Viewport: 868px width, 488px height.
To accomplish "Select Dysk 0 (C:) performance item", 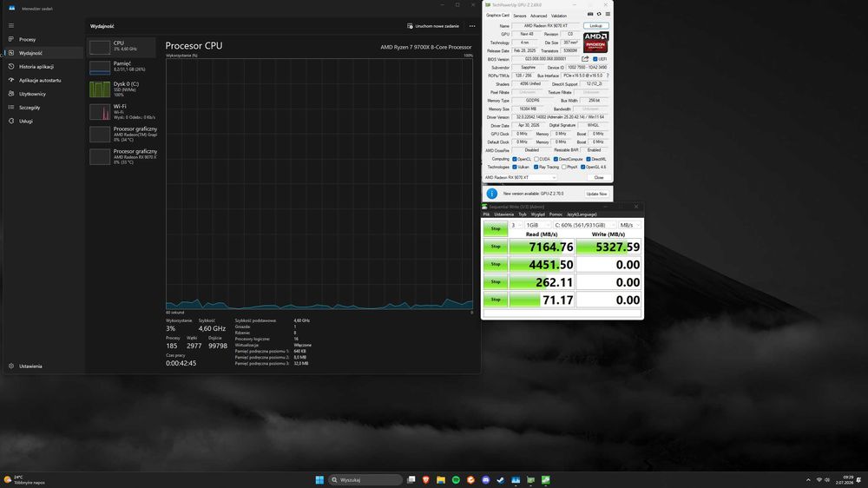I will tap(122, 89).
